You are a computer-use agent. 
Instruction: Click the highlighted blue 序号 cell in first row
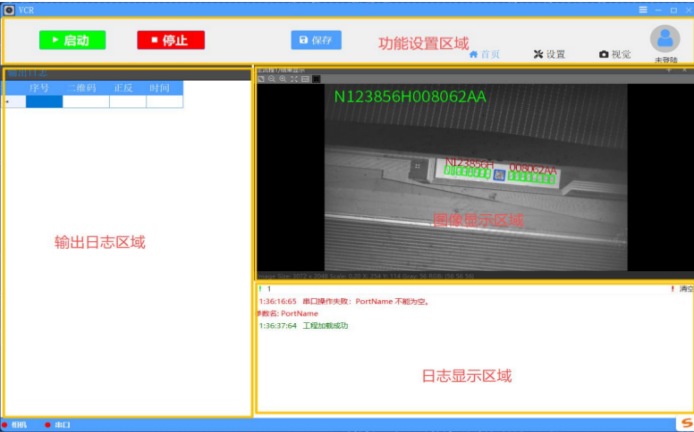click(44, 101)
